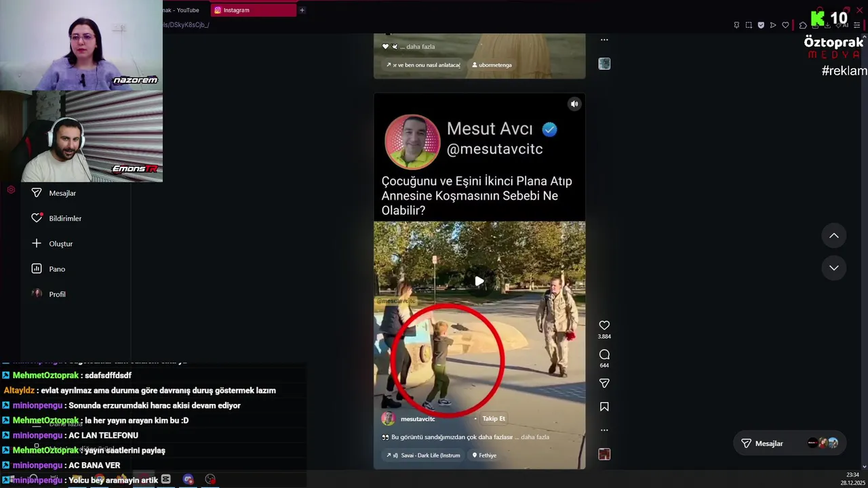The width and height of the screenshot is (868, 488).
Task: Click chat message yayın saatlerini paylaş
Action: [x=125, y=450]
